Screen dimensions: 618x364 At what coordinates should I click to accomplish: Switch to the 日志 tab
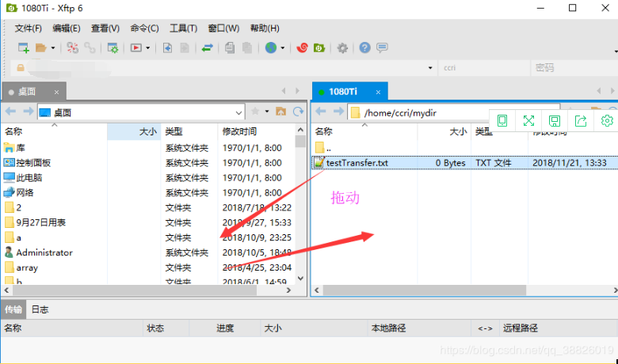pyautogui.click(x=40, y=309)
